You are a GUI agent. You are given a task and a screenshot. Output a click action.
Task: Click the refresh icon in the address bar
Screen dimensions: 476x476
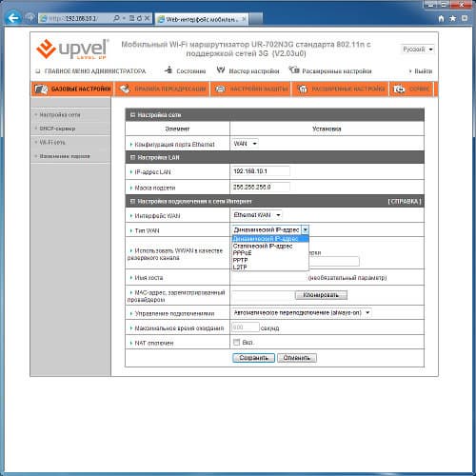tap(139, 18)
